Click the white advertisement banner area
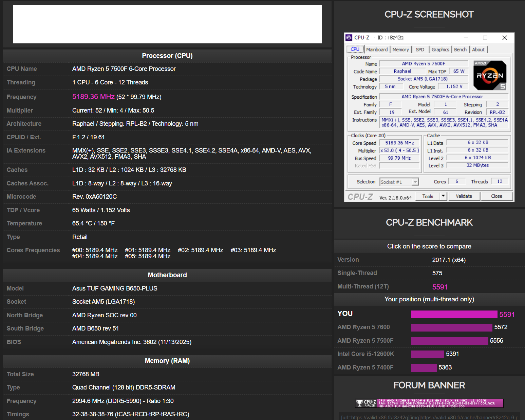 (167, 24)
